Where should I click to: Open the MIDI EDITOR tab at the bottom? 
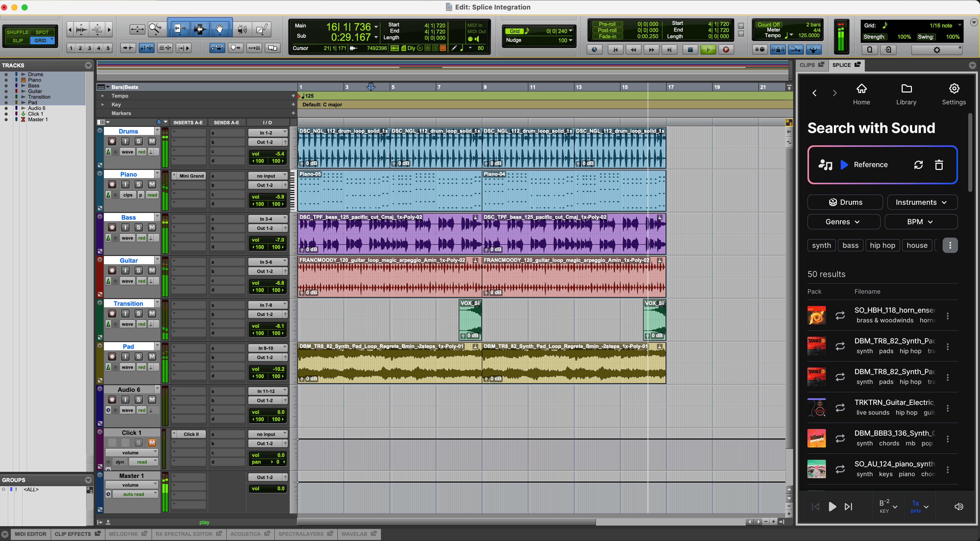click(x=30, y=534)
